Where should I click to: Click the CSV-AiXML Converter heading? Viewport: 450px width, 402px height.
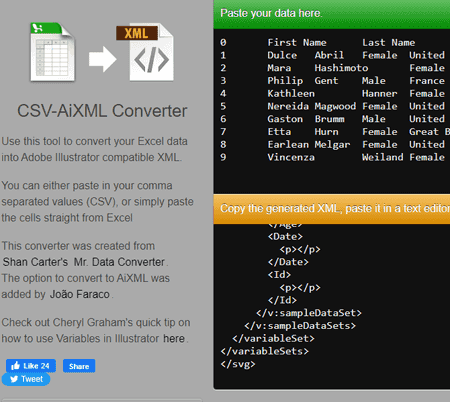[102, 111]
